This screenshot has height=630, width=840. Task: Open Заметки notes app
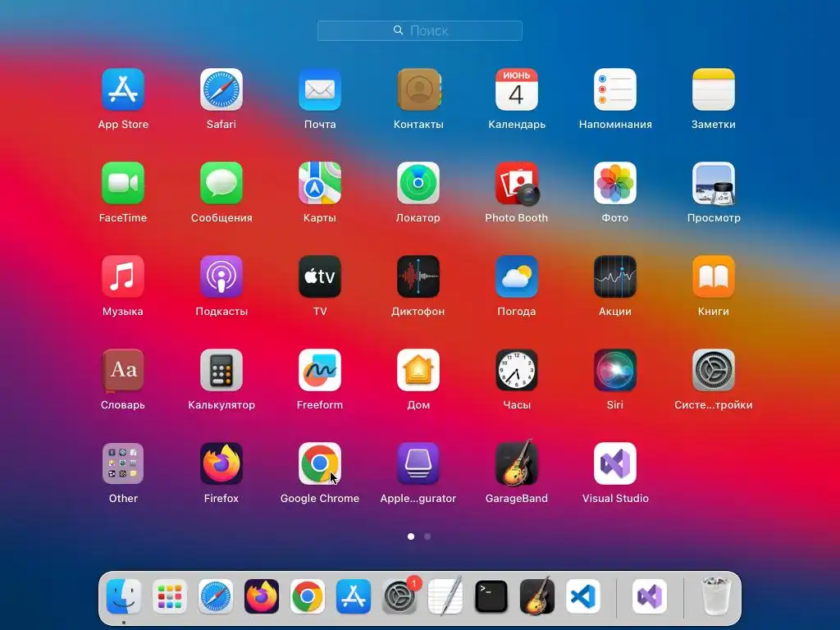click(714, 89)
